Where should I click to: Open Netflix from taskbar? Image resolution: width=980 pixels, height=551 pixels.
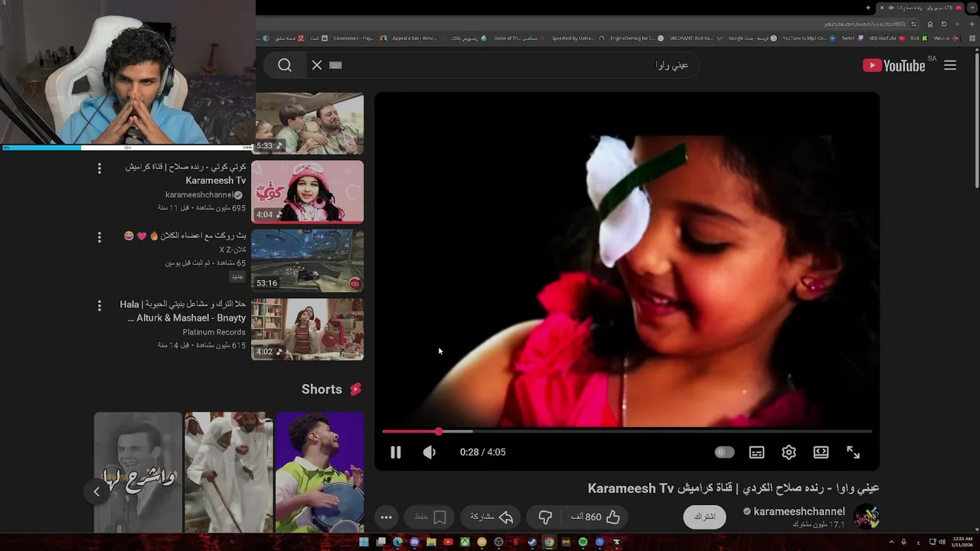pyautogui.click(x=515, y=542)
